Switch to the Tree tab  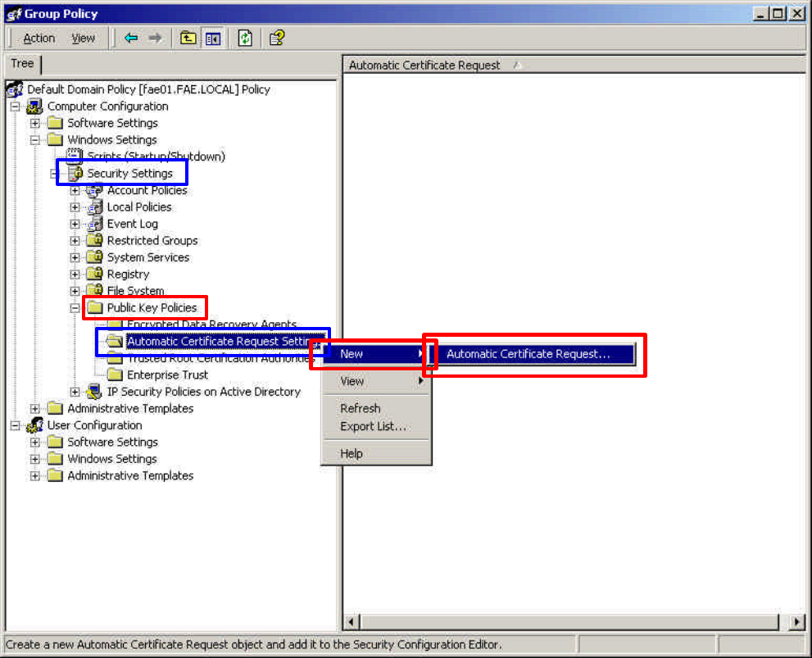click(x=22, y=64)
